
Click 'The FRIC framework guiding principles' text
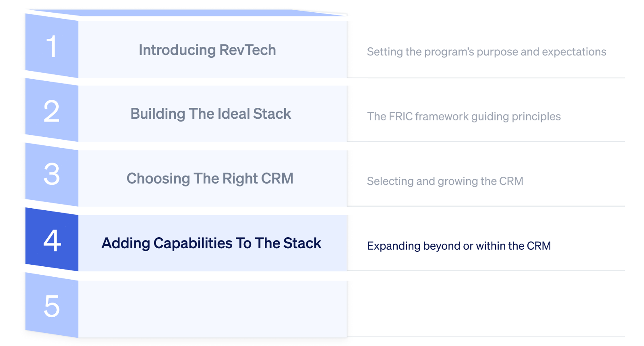(464, 116)
